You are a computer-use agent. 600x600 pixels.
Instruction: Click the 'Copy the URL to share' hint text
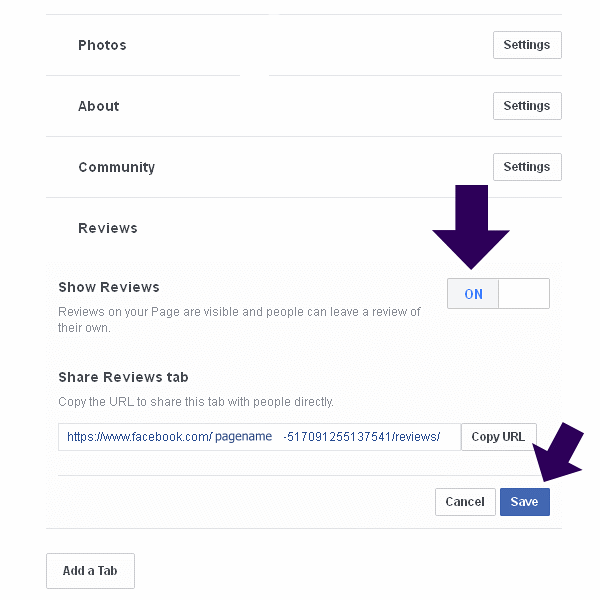(196, 402)
